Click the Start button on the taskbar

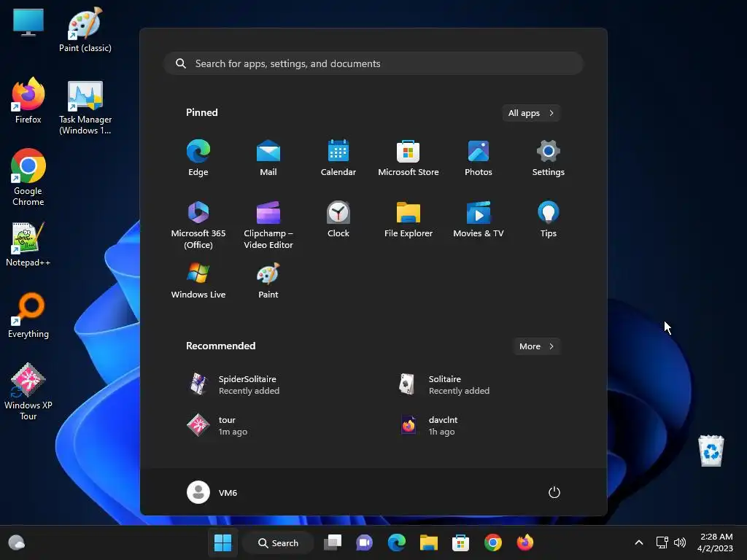coord(222,542)
